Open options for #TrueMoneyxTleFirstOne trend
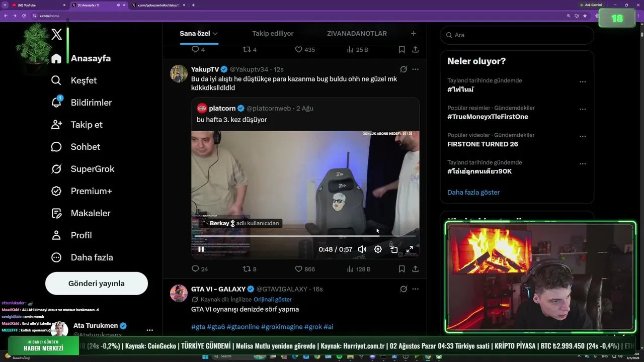This screenshot has height=362, width=644. (583, 109)
